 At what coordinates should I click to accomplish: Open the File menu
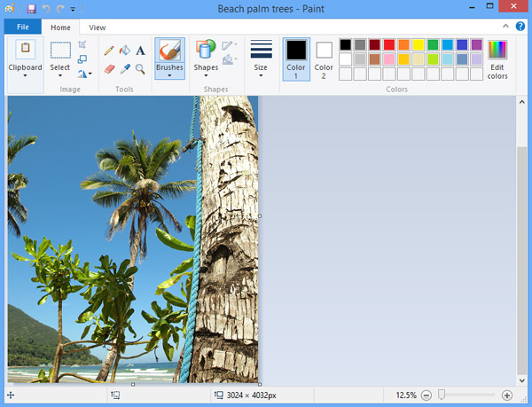[22, 27]
